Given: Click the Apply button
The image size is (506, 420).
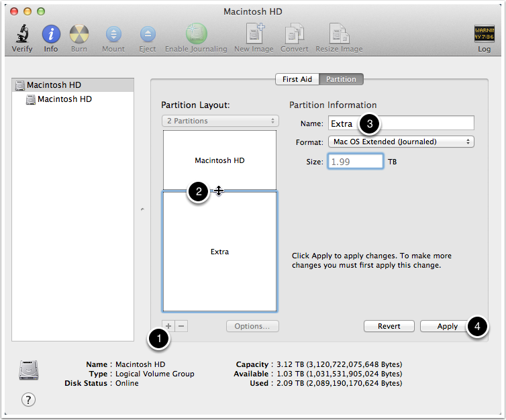Looking at the screenshot, I should [447, 326].
